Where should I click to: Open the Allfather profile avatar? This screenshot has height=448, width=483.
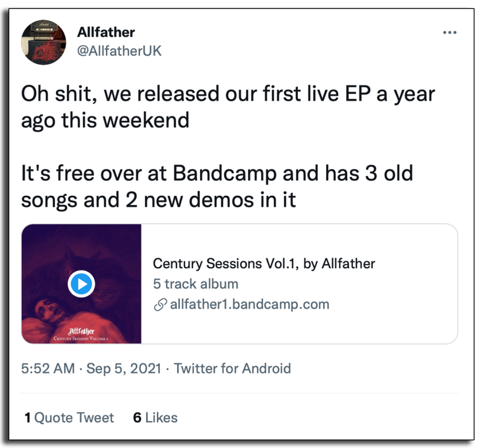[43, 43]
